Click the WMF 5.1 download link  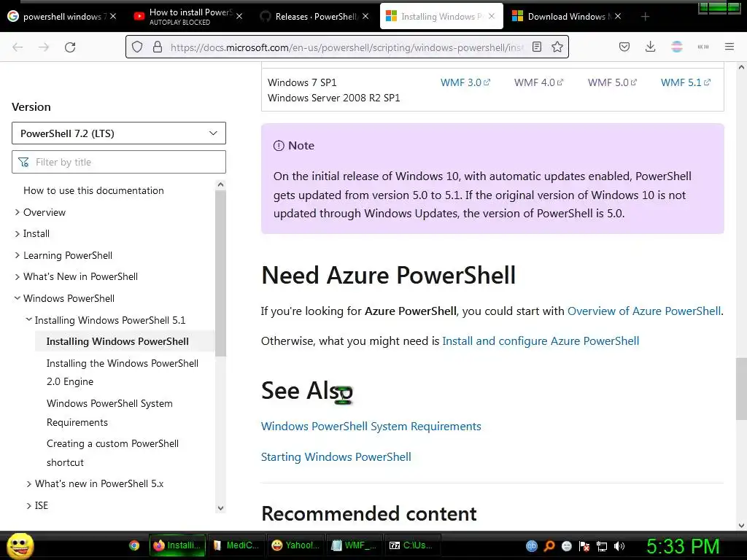pos(686,82)
